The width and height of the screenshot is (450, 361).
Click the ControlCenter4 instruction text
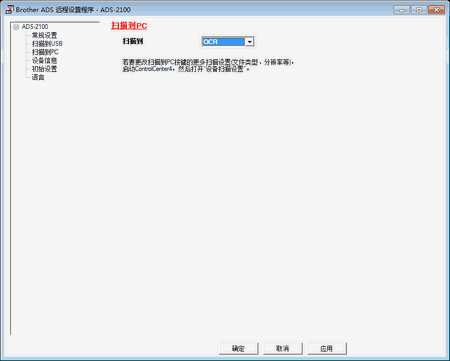coord(208,66)
